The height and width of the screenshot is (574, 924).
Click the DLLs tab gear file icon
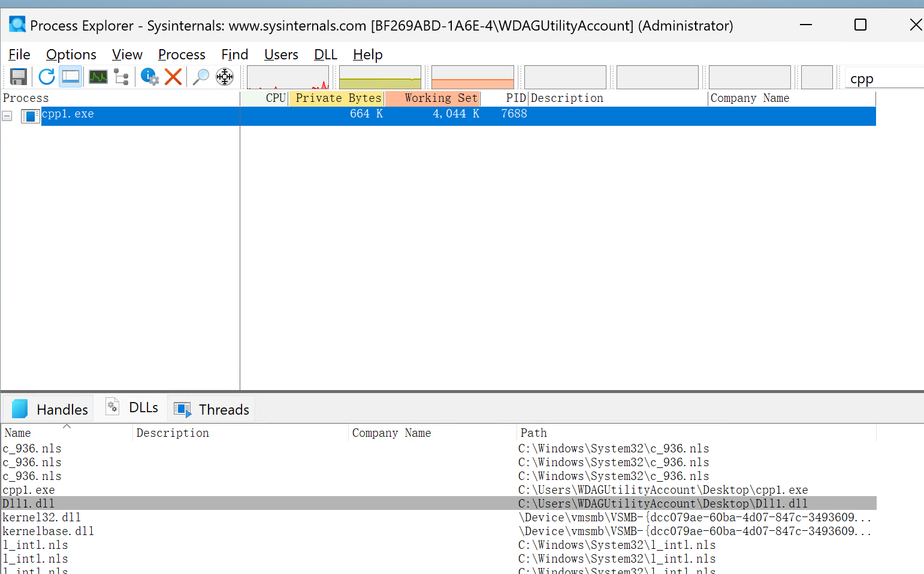pos(112,407)
